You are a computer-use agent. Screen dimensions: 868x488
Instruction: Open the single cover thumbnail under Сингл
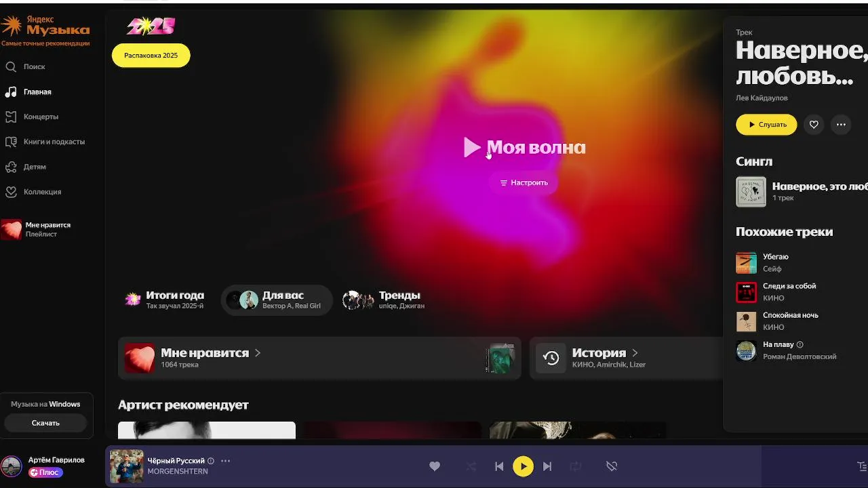[751, 192]
